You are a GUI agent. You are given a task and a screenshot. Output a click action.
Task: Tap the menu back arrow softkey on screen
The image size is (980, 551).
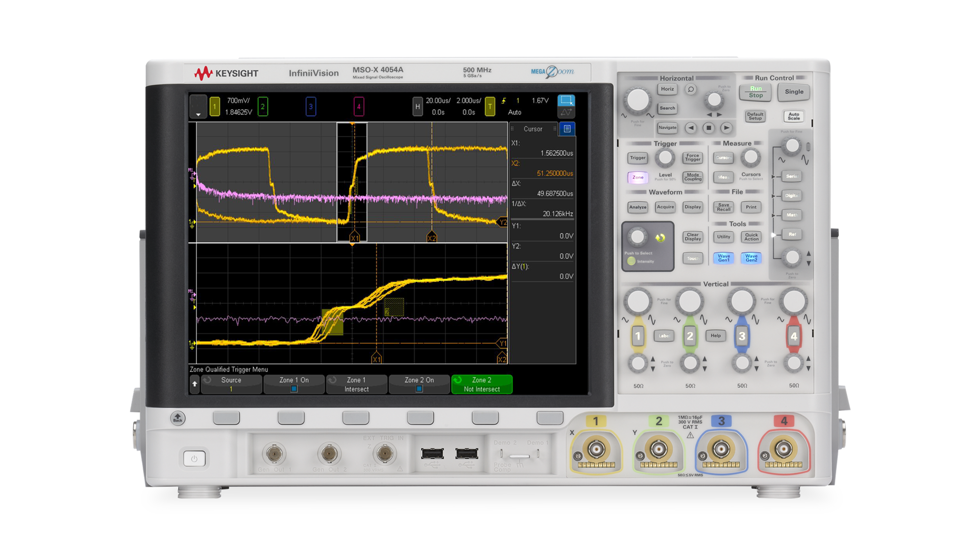[x=195, y=384]
